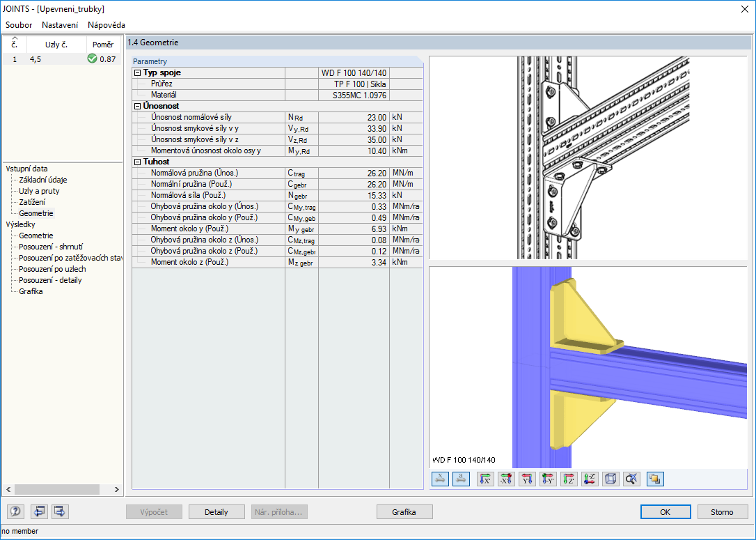Toggle the dimensions display with X arrow
Image resolution: width=756 pixels, height=540 pixels.
[440, 479]
